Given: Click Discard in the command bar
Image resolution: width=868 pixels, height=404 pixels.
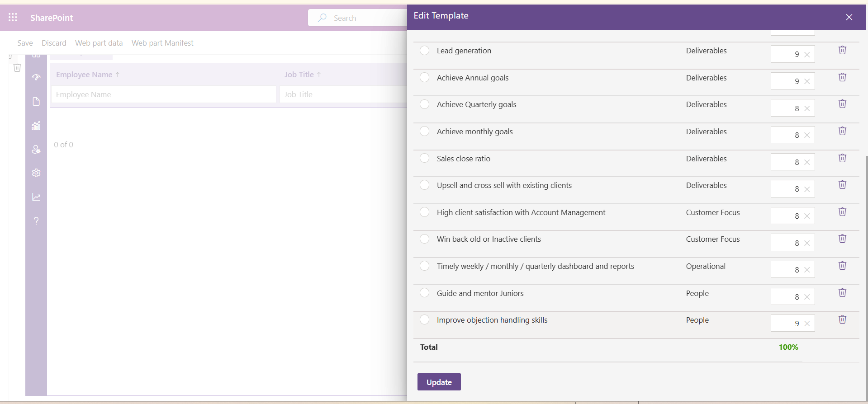Looking at the screenshot, I should (54, 43).
